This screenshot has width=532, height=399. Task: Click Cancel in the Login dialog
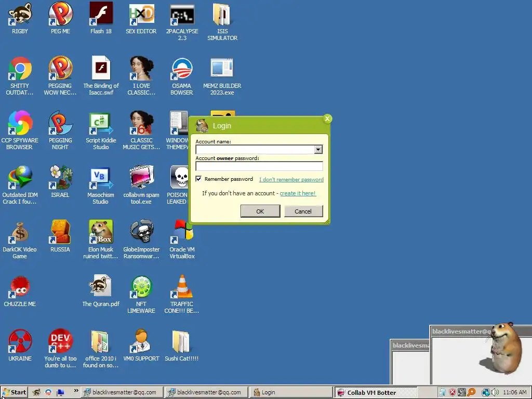pyautogui.click(x=303, y=211)
